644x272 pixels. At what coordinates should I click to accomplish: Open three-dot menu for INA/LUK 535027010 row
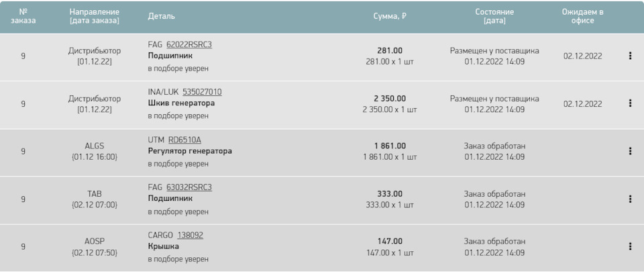630,103
